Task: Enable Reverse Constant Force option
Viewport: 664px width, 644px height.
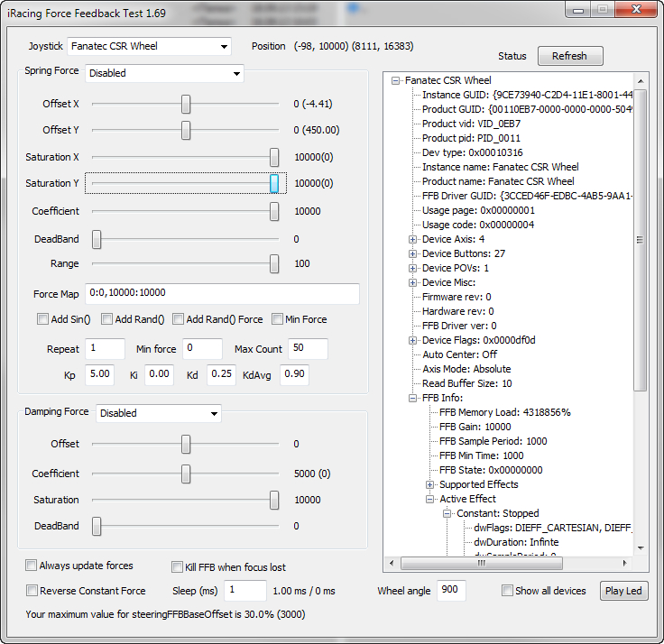Action: coord(32,591)
